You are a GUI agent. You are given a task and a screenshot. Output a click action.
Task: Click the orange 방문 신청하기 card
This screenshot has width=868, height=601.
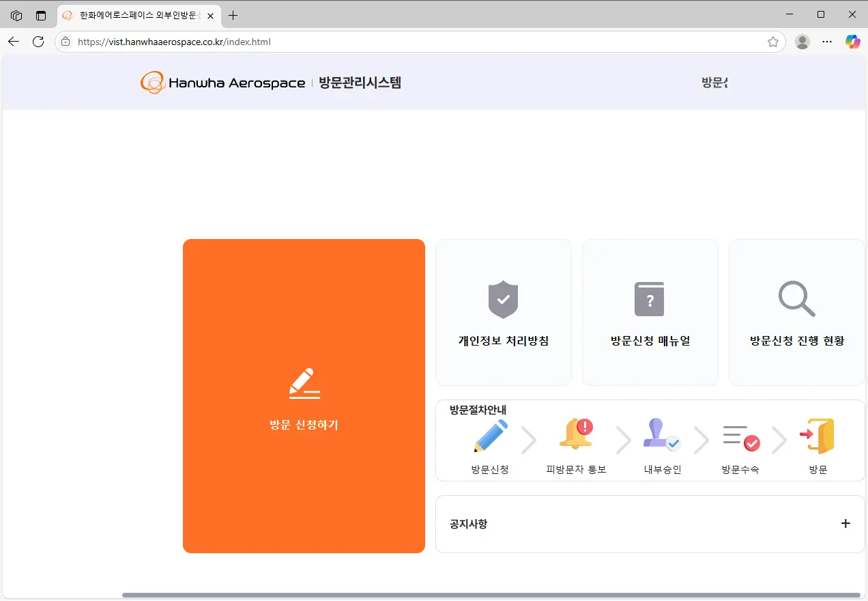pos(304,396)
